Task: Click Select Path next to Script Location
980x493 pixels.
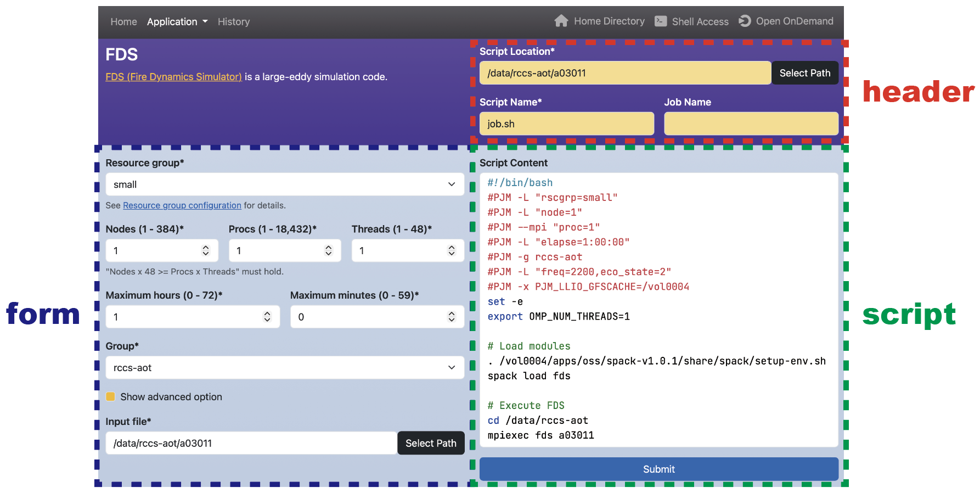Action: pyautogui.click(x=805, y=73)
